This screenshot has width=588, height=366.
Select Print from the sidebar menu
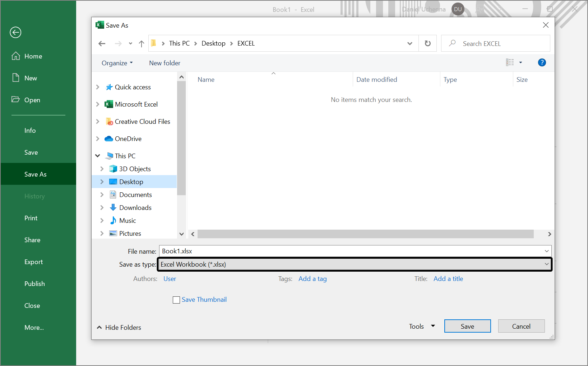pos(31,218)
